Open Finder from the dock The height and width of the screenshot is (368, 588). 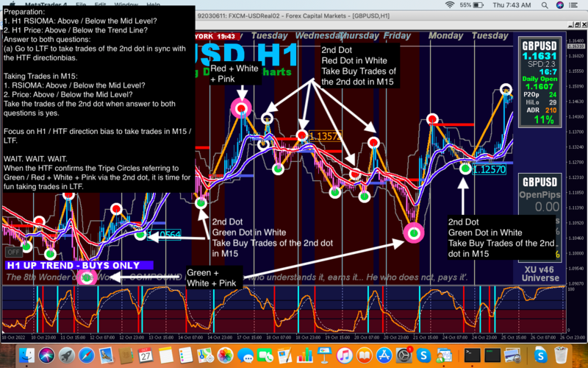(x=26, y=355)
